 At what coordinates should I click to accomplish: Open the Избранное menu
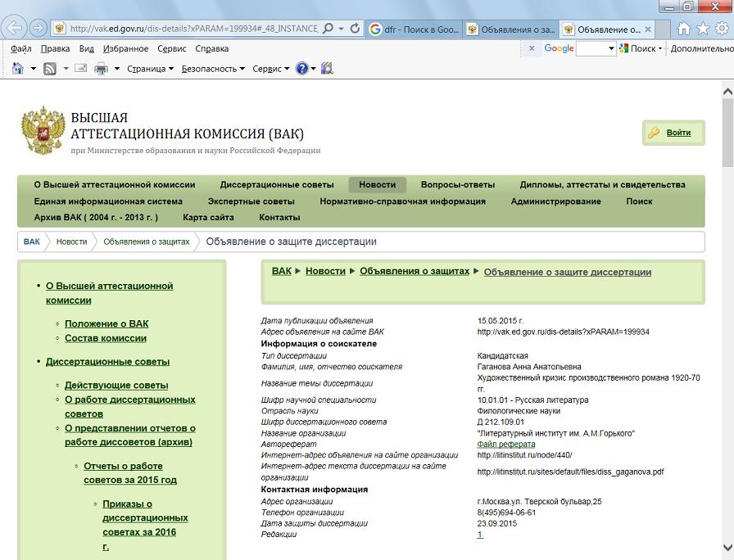click(x=125, y=48)
